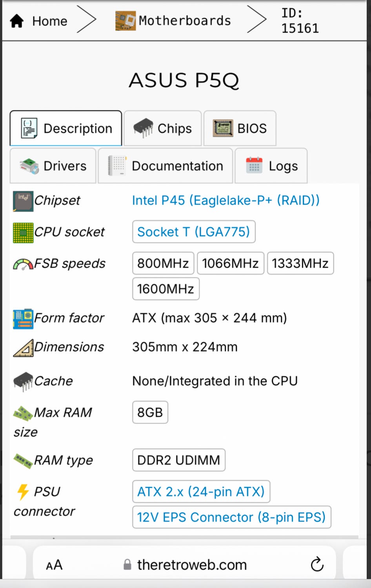This screenshot has width=371, height=588.
Task: Click the Dimensions label
Action: click(69, 347)
